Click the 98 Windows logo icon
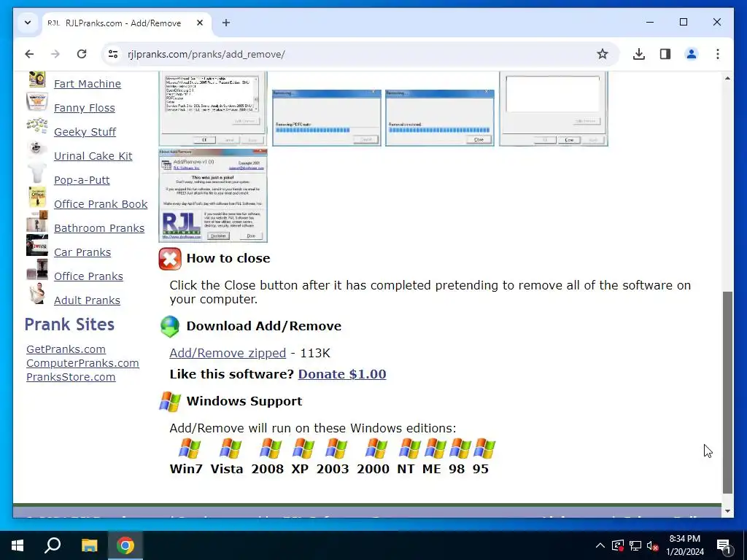This screenshot has height=560, width=747. click(x=460, y=448)
